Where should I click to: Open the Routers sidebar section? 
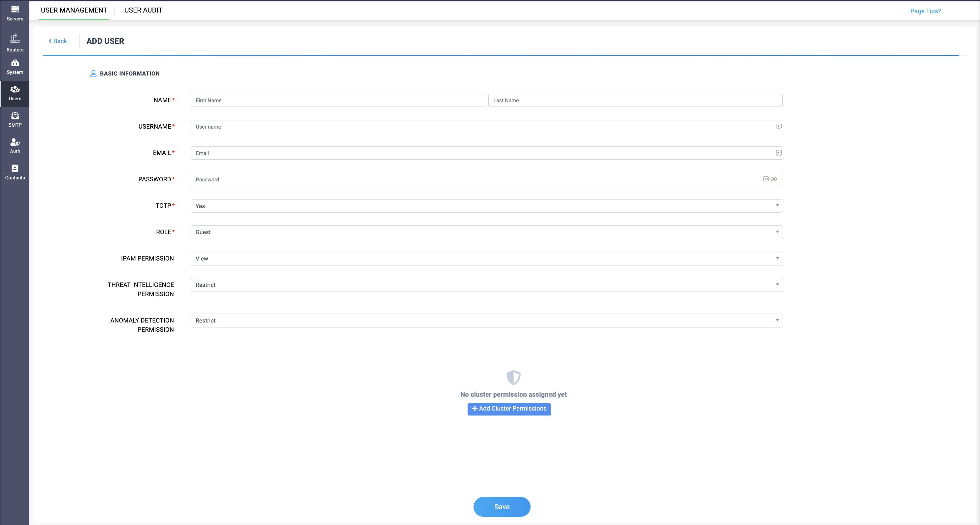point(15,43)
